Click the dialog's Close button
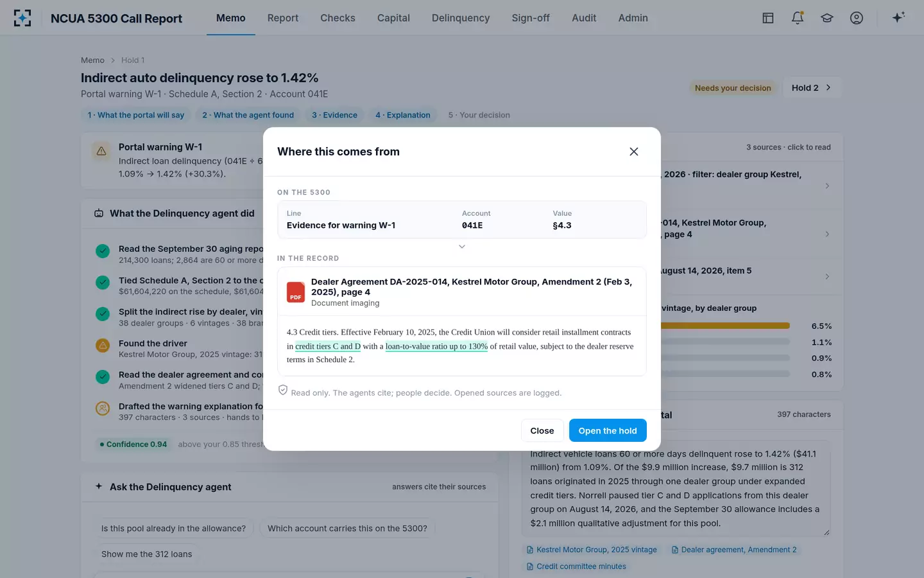 point(542,430)
